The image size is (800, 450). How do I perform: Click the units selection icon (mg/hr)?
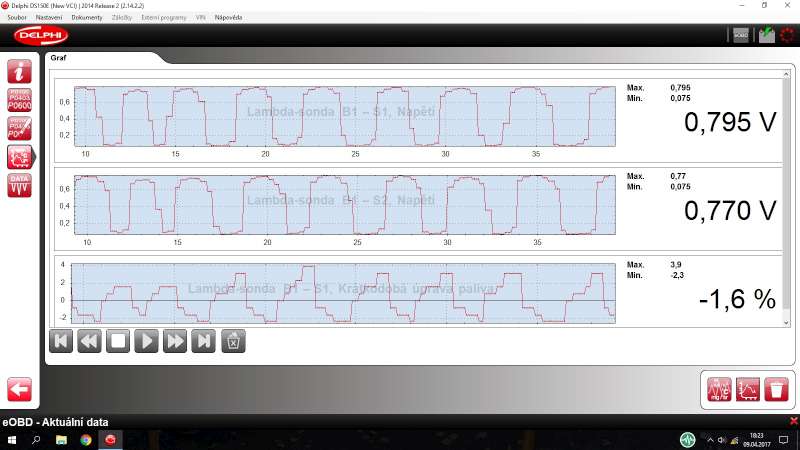coord(719,389)
